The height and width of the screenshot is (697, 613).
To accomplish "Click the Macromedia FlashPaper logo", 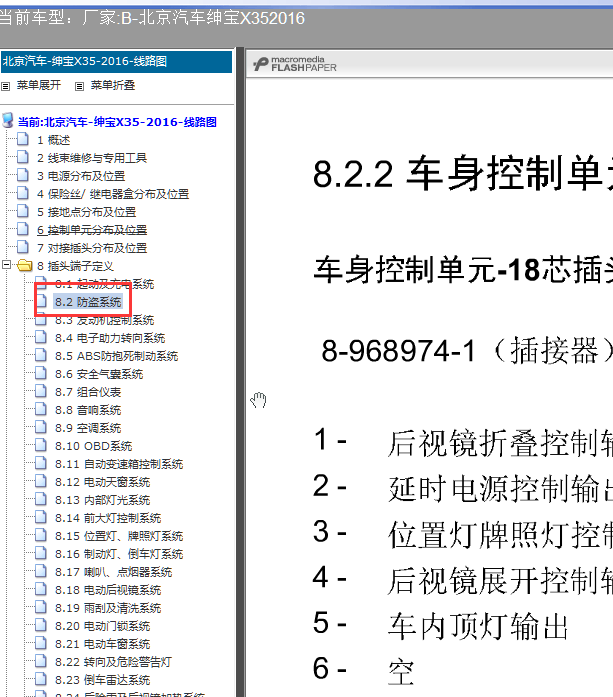I will click(x=295, y=64).
